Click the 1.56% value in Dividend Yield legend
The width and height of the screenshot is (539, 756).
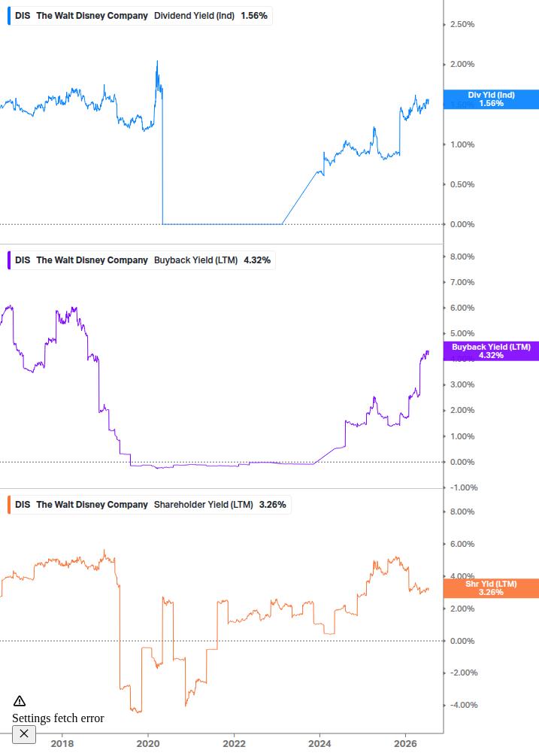(254, 16)
